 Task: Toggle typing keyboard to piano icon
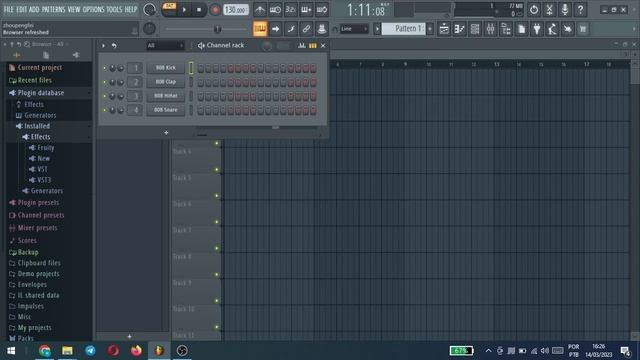pos(260,29)
